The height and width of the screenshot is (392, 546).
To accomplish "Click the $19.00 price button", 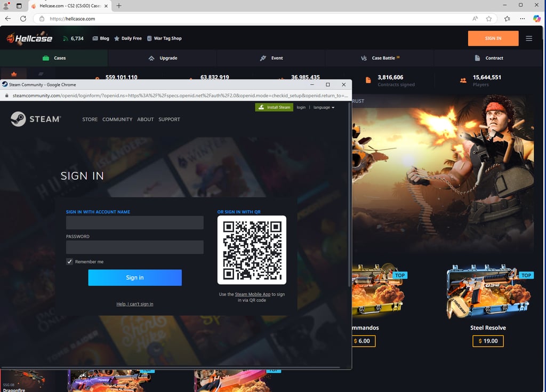I will pyautogui.click(x=488, y=341).
